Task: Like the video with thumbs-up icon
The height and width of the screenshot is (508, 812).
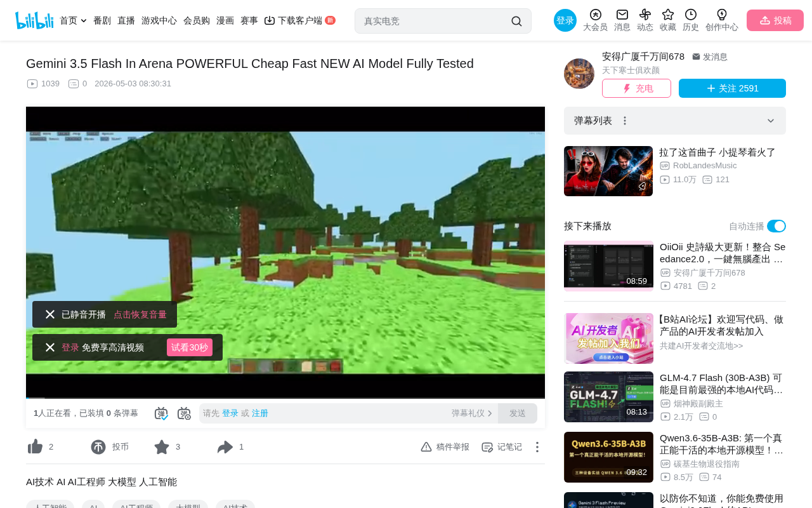Action: [x=36, y=447]
